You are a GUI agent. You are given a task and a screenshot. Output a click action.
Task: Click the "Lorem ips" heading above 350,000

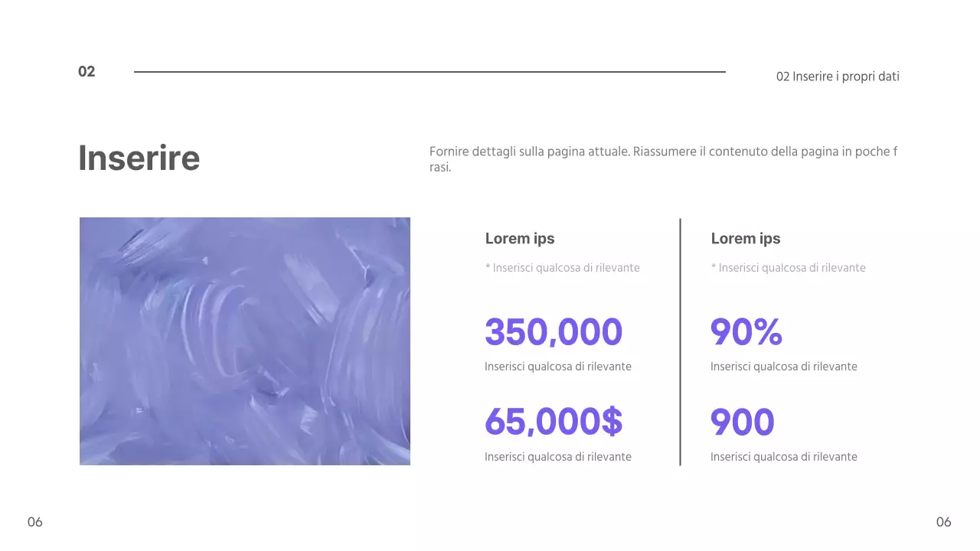(520, 239)
